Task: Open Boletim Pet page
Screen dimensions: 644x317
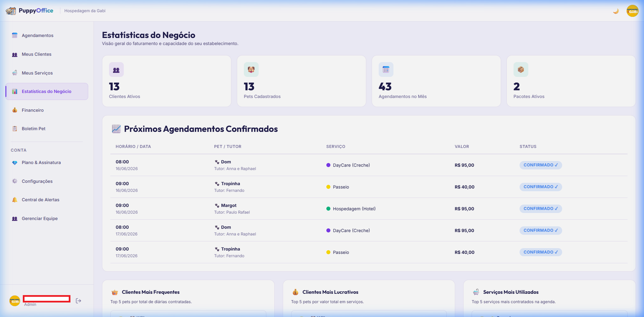Action: [x=47, y=129]
